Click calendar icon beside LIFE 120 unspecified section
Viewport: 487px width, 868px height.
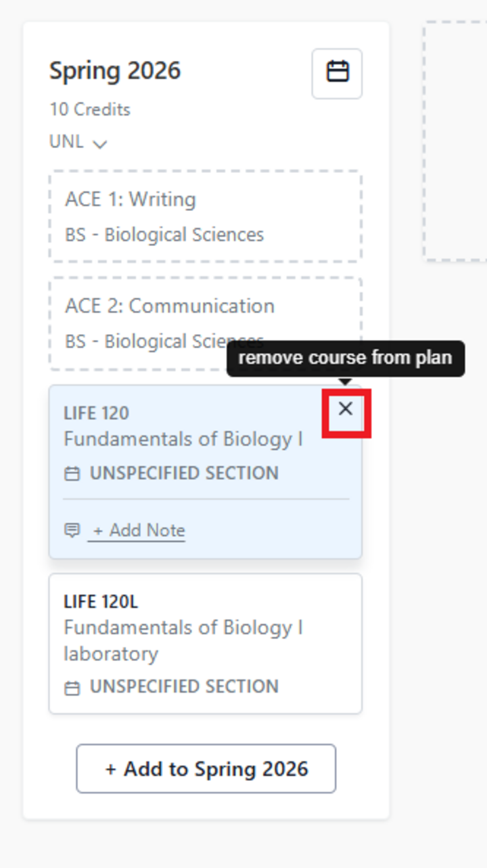[x=72, y=474]
